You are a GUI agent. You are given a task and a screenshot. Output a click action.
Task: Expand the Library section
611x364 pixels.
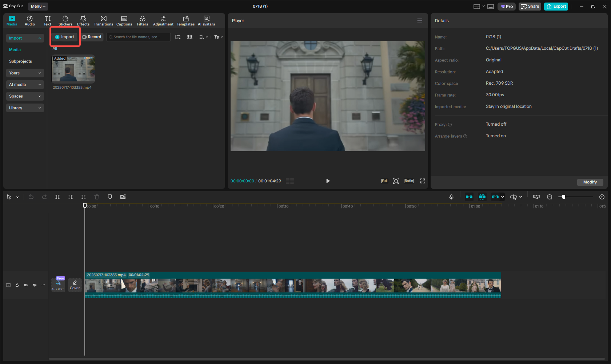(x=25, y=108)
